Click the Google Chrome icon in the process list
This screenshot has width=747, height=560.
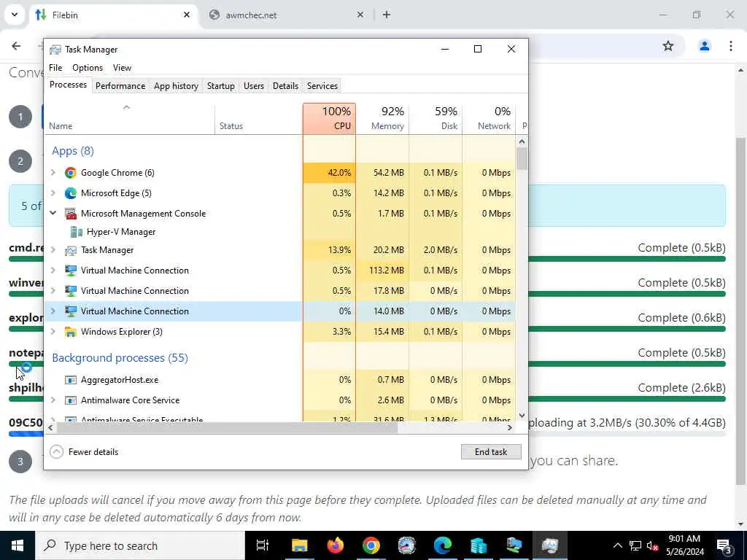pos(71,173)
